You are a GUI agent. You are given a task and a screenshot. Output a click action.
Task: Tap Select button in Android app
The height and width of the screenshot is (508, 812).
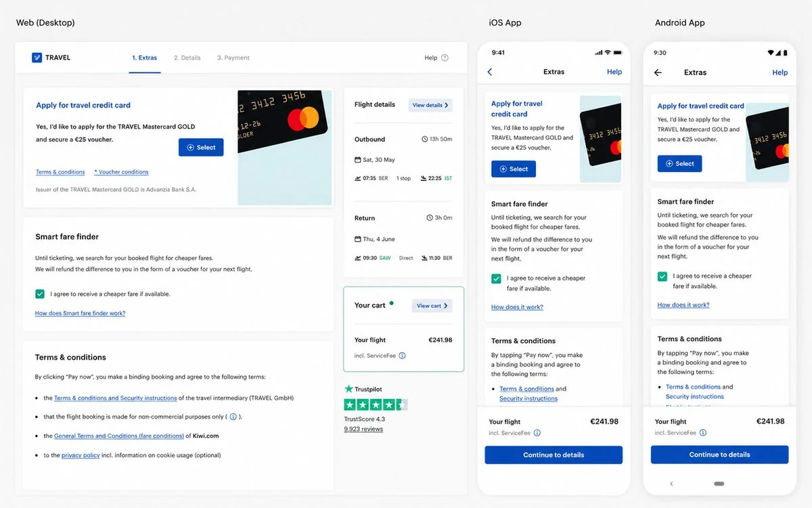680,163
